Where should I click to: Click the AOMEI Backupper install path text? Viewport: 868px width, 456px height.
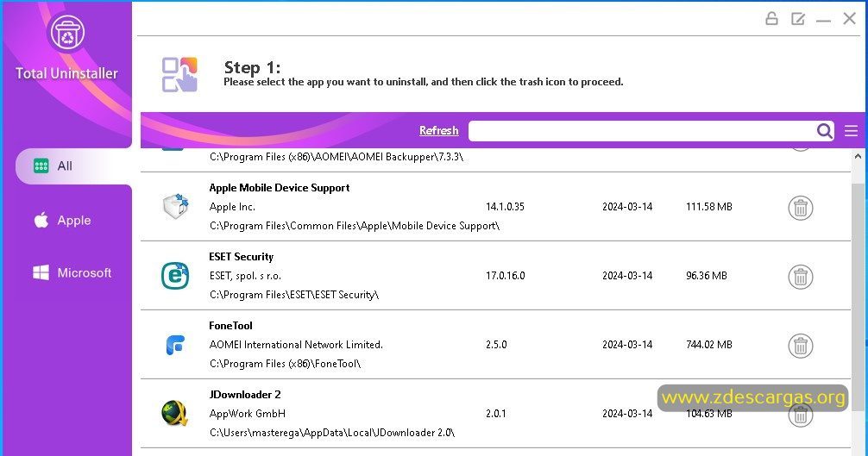pyautogui.click(x=337, y=157)
